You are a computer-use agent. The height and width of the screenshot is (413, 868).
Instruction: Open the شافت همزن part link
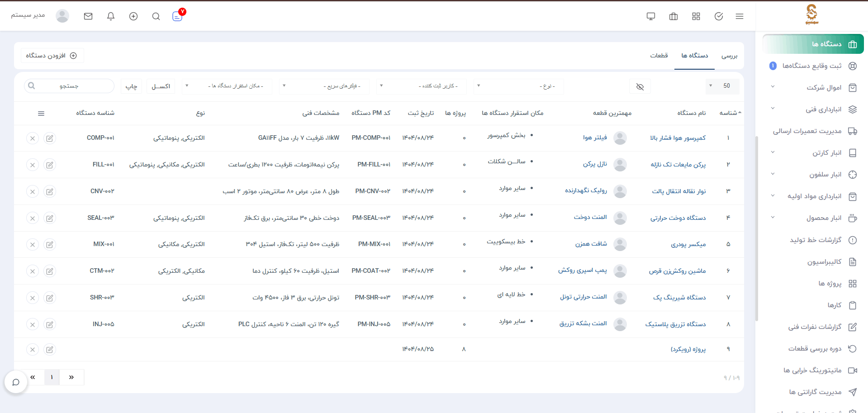(591, 244)
